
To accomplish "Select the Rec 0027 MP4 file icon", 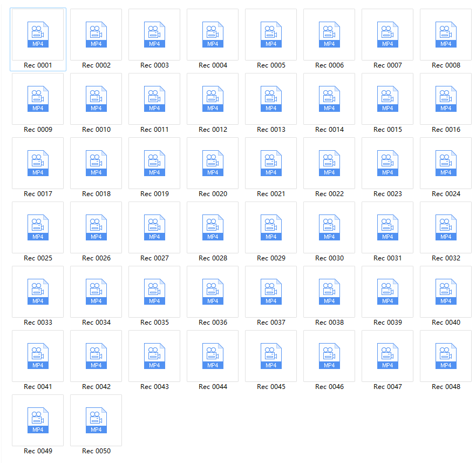I will pos(154,227).
